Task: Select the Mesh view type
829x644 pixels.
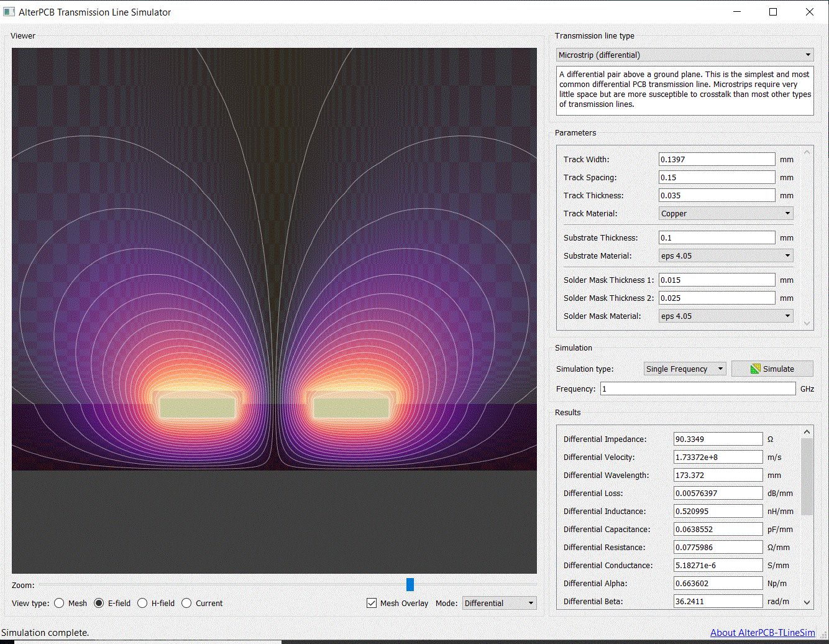Action: [60, 603]
